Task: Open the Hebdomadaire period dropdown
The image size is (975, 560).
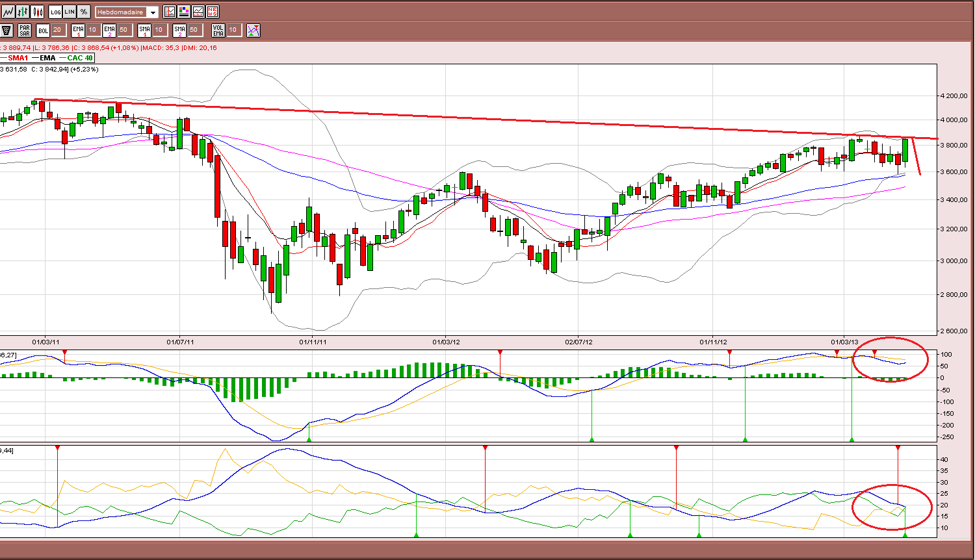Action: [127, 12]
